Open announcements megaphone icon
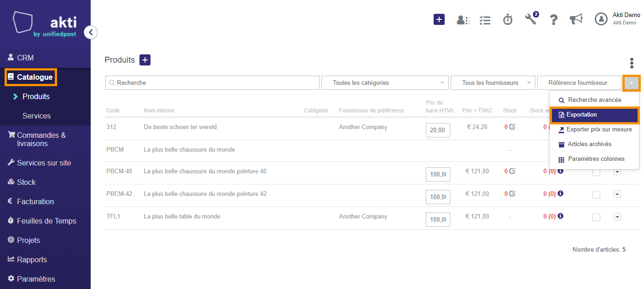Screen dimensions: 644x289 point(576,19)
